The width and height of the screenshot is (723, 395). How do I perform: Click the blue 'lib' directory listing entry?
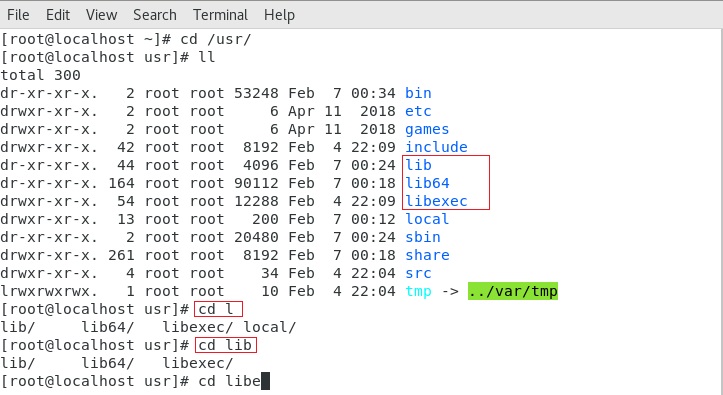click(x=418, y=165)
